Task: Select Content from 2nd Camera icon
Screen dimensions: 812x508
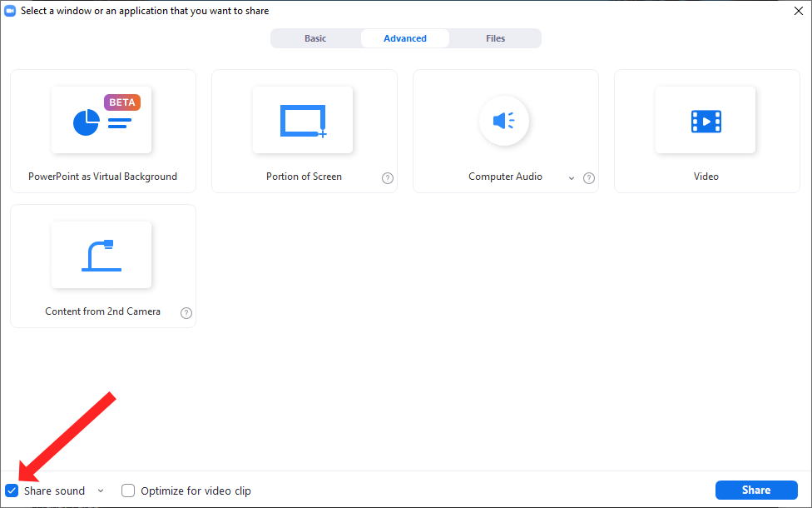Action: (101, 256)
